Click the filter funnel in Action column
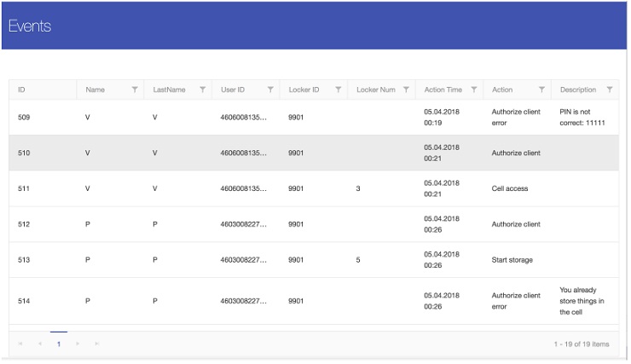 [541, 90]
